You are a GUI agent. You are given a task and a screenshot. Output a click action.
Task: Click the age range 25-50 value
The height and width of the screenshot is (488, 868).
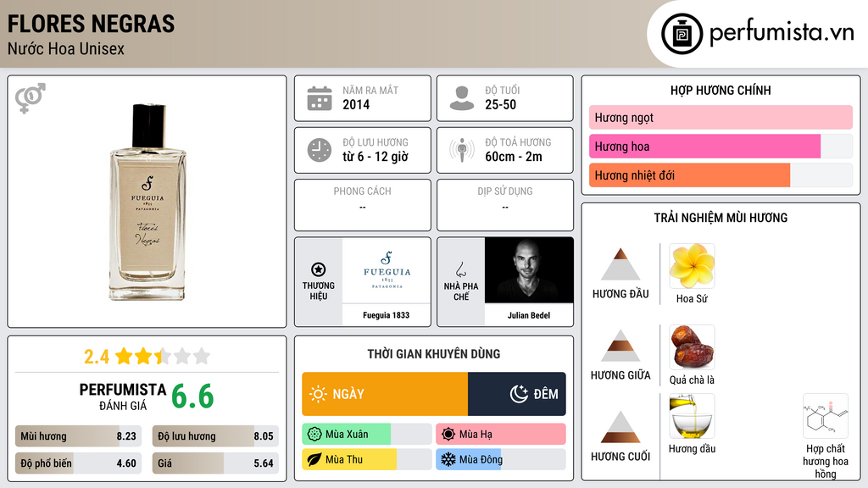point(500,104)
